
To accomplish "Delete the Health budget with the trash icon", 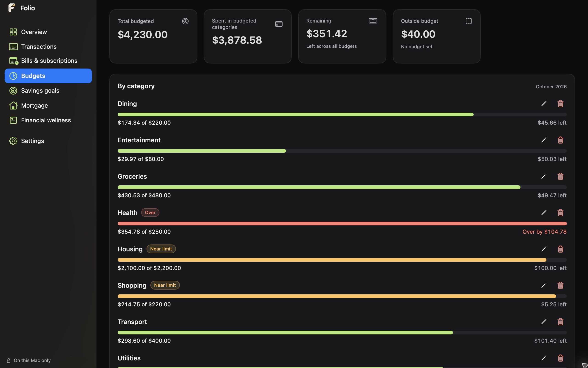I will point(560,213).
